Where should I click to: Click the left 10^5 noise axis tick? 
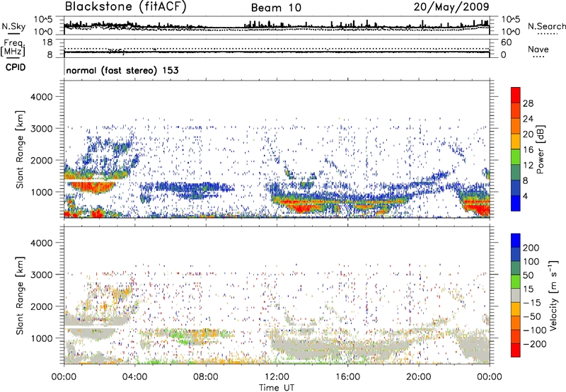[x=43, y=19]
